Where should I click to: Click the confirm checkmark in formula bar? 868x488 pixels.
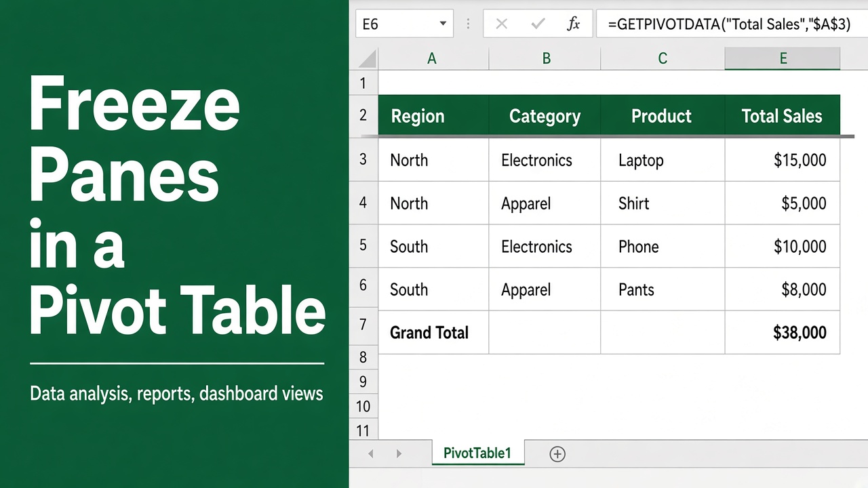[x=538, y=24]
